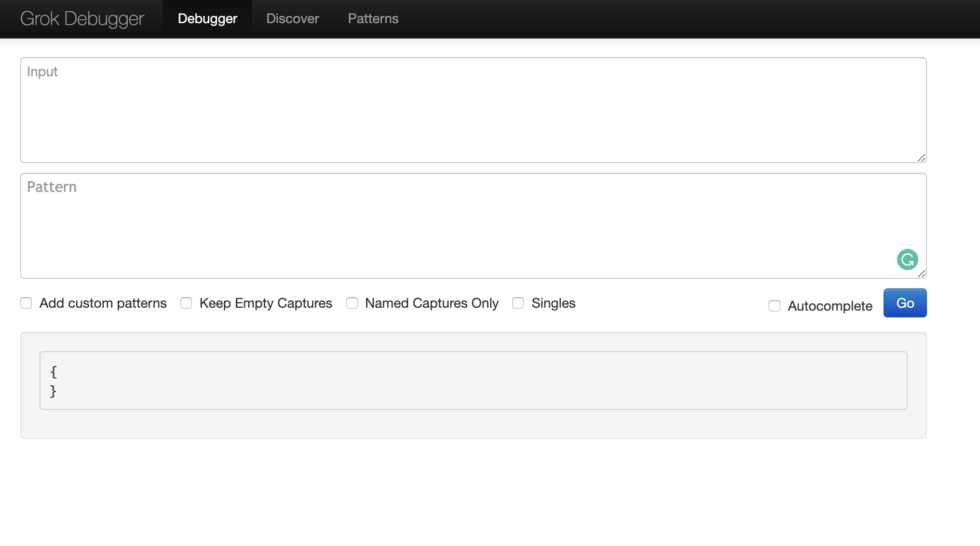Enable the Singles checkbox
The width and height of the screenshot is (980, 546).
[x=518, y=303]
